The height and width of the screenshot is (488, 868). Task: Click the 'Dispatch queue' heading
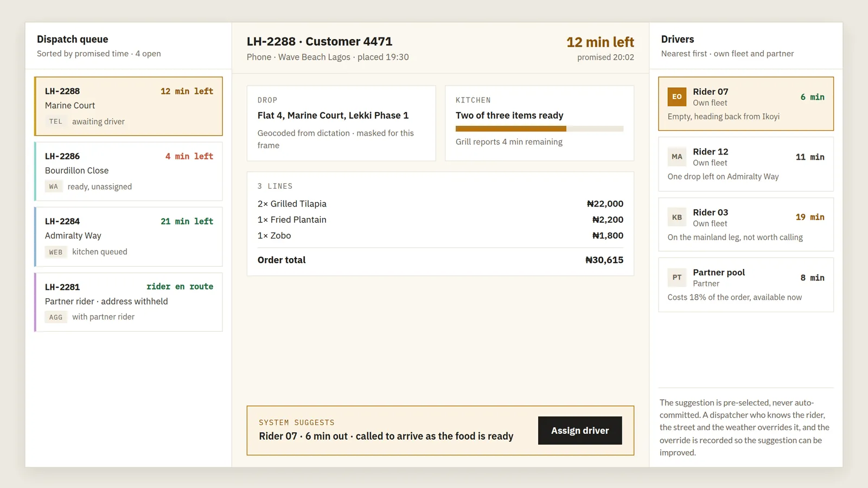coord(73,39)
